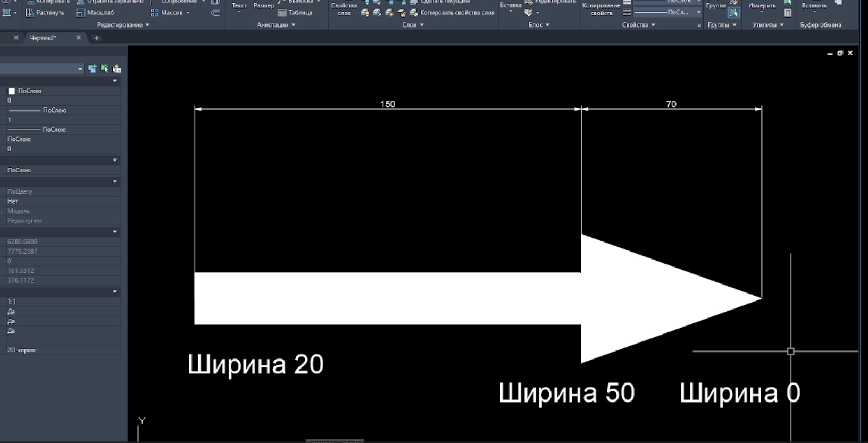Select the Ширина 0 text label
This screenshot has height=443, width=868.
point(739,393)
